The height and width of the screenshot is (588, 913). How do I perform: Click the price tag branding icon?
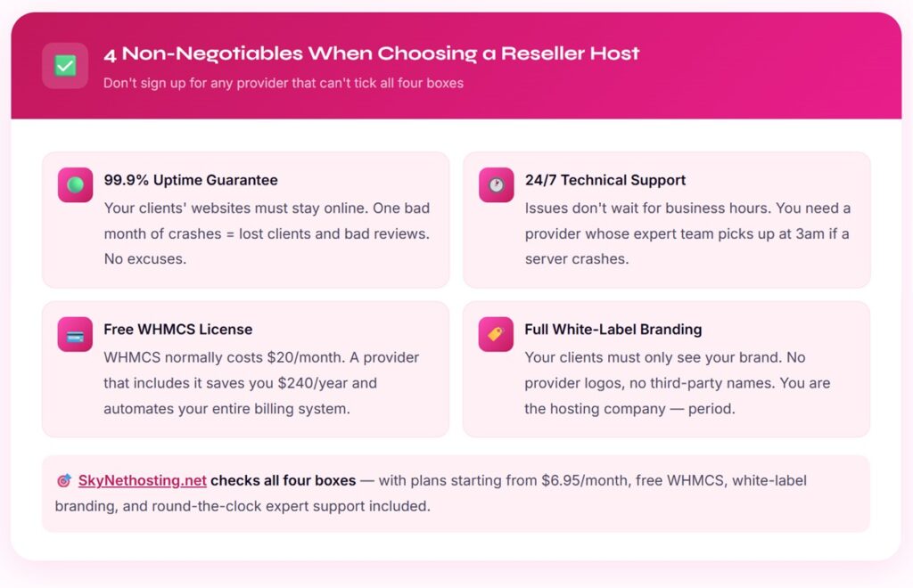496,335
